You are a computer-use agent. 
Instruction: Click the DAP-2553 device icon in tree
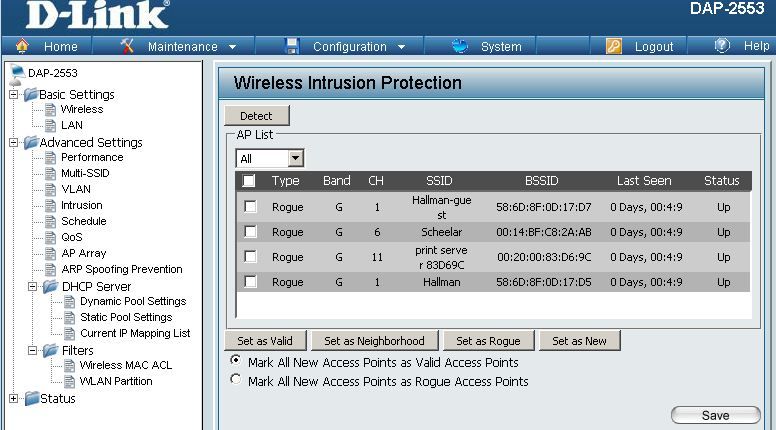(x=17, y=73)
